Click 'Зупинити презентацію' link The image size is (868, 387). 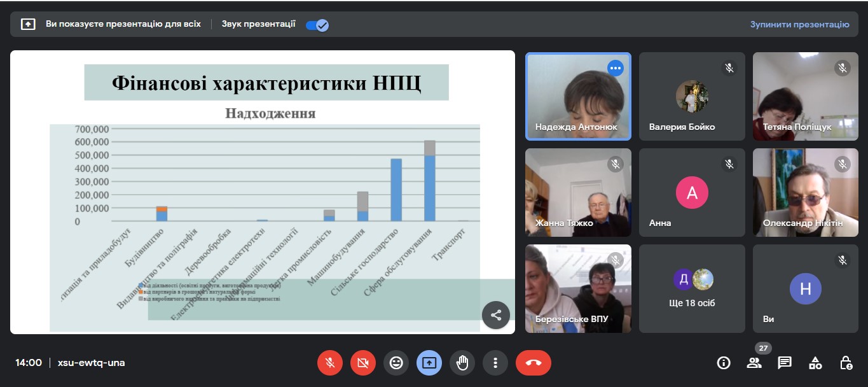799,25
